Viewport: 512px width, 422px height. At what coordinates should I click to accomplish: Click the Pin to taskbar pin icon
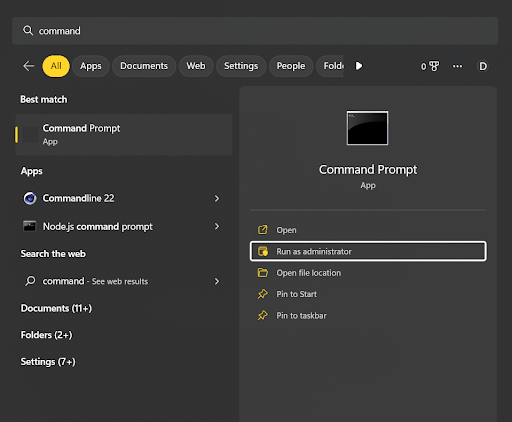(x=263, y=315)
